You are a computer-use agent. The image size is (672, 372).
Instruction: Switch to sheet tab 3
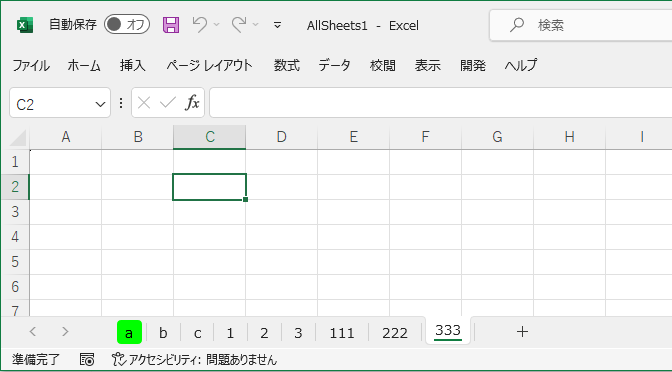click(x=298, y=333)
